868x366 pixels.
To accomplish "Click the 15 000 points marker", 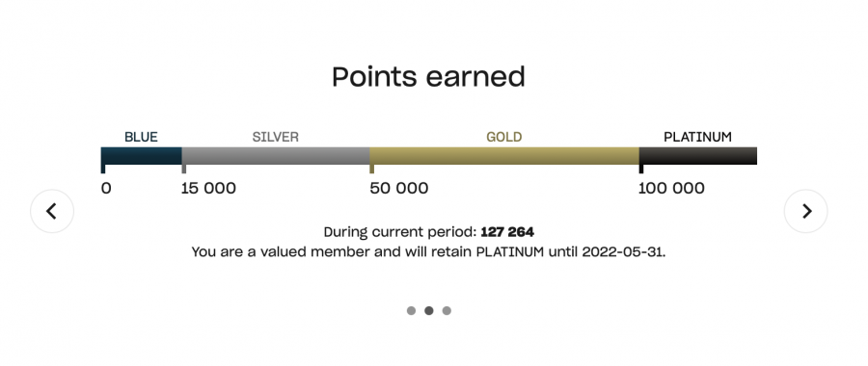I will coord(208,189).
